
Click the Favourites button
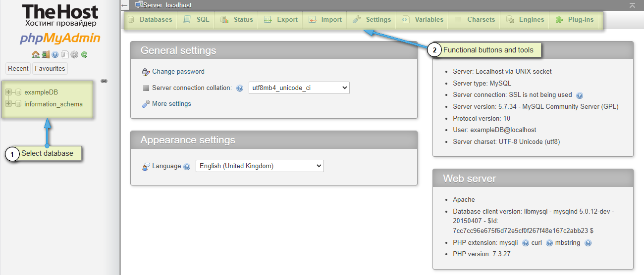[x=50, y=68]
